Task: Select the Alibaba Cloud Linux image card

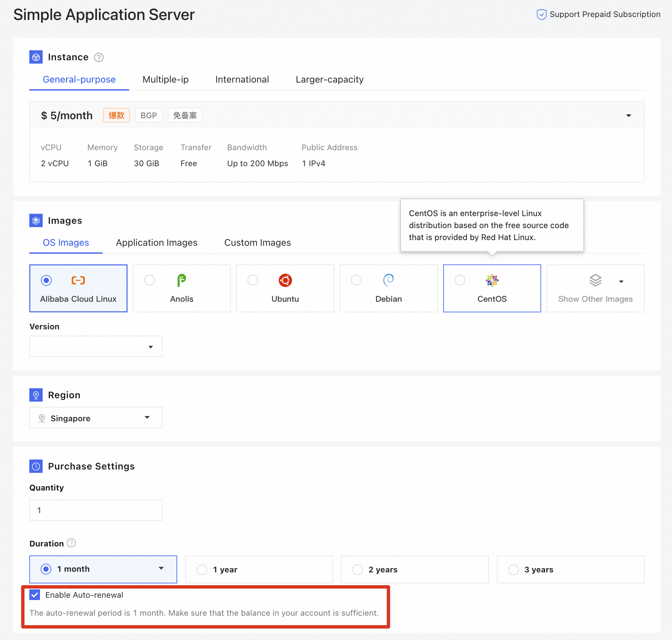Action: click(78, 288)
